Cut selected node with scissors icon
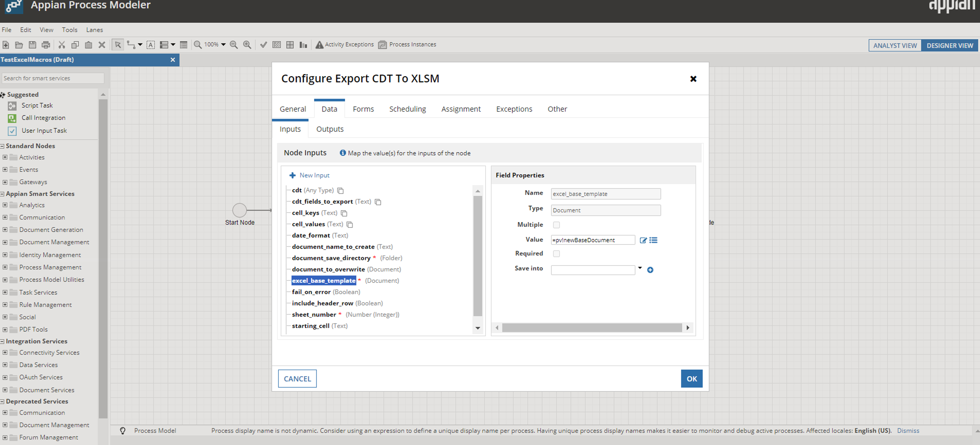The width and height of the screenshot is (980, 445). [x=62, y=45]
